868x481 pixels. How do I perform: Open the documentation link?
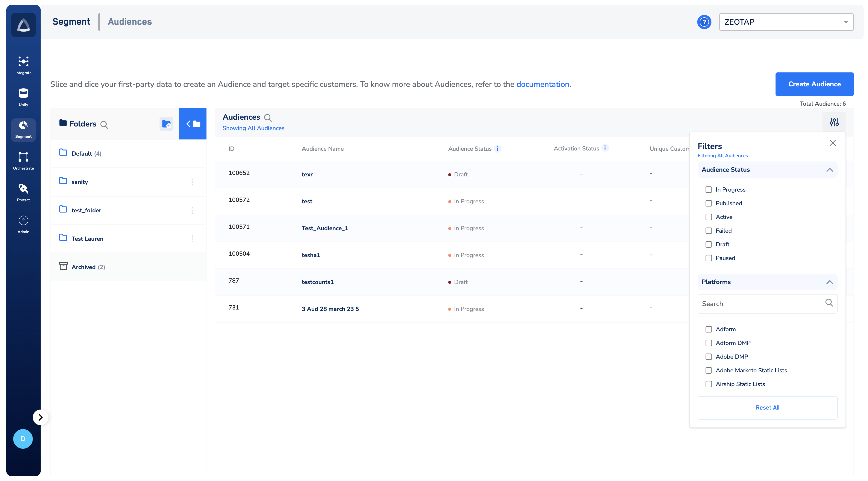[x=543, y=84]
